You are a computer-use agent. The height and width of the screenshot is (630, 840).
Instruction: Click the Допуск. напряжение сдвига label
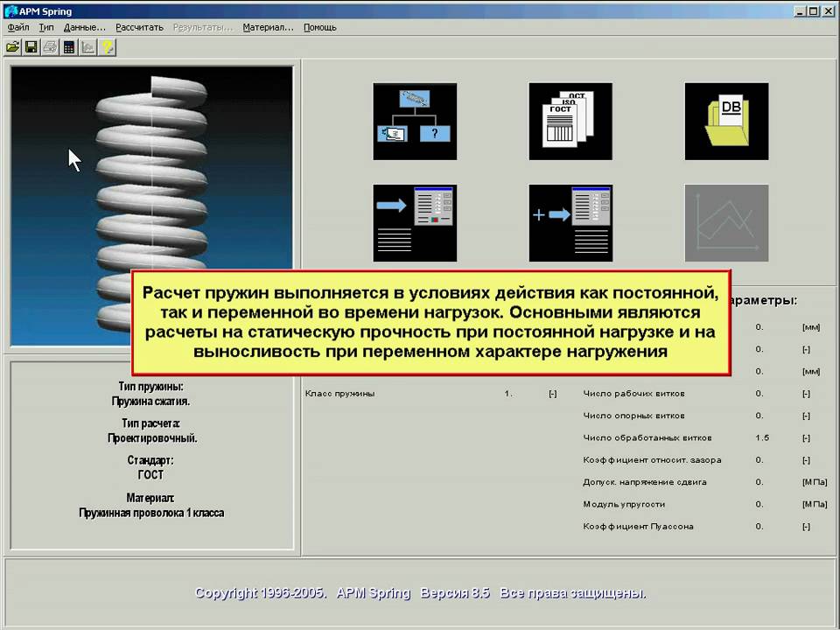(645, 482)
